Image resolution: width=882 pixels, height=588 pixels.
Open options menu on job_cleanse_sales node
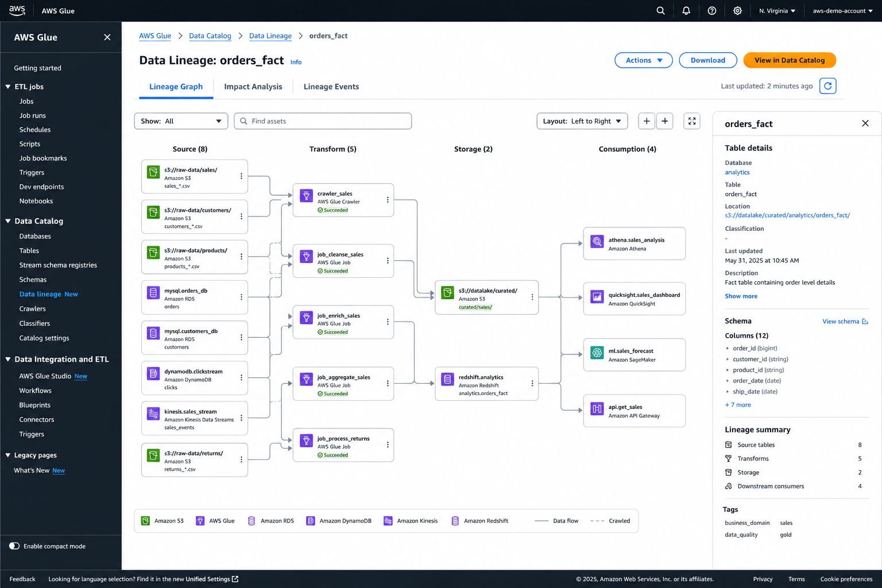coord(388,261)
